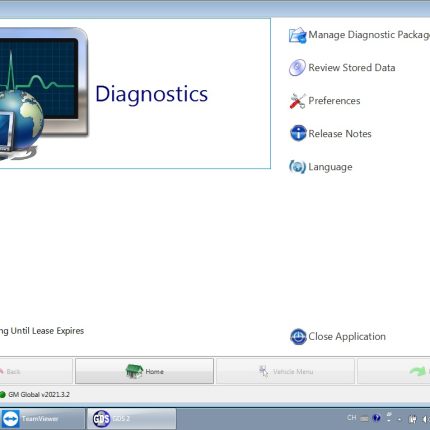Click the Language globe icon

297,167
